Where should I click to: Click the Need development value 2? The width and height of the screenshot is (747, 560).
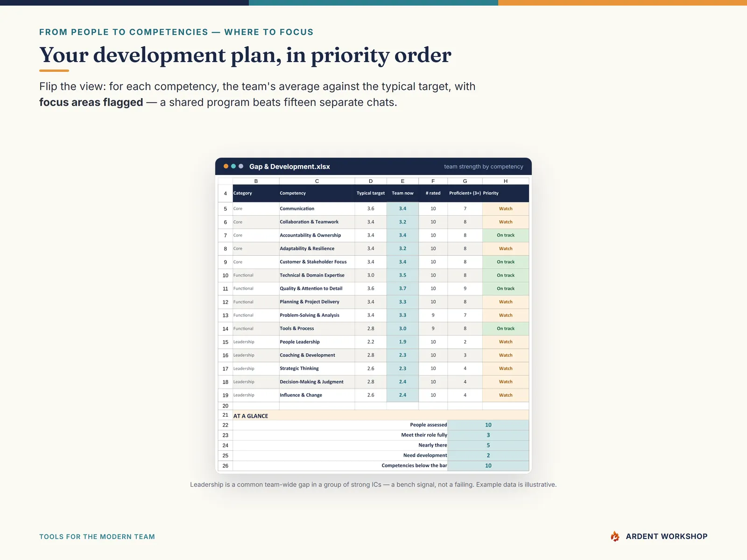[x=488, y=455]
